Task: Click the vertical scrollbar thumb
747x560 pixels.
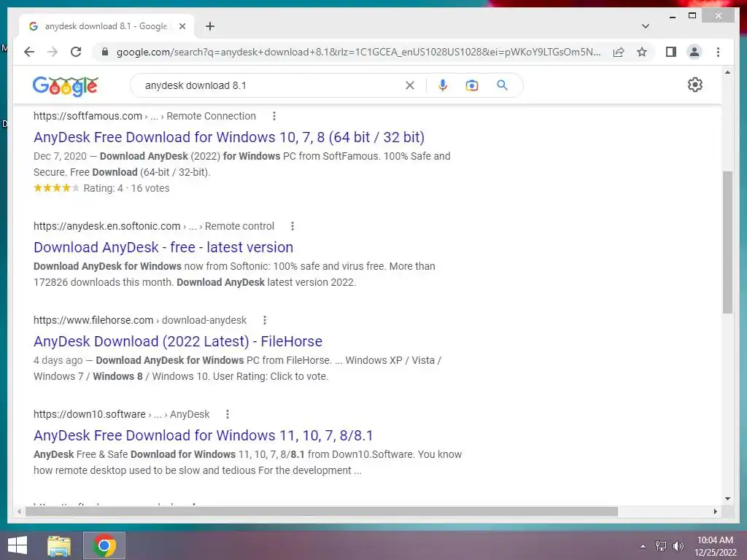Action: [x=727, y=242]
